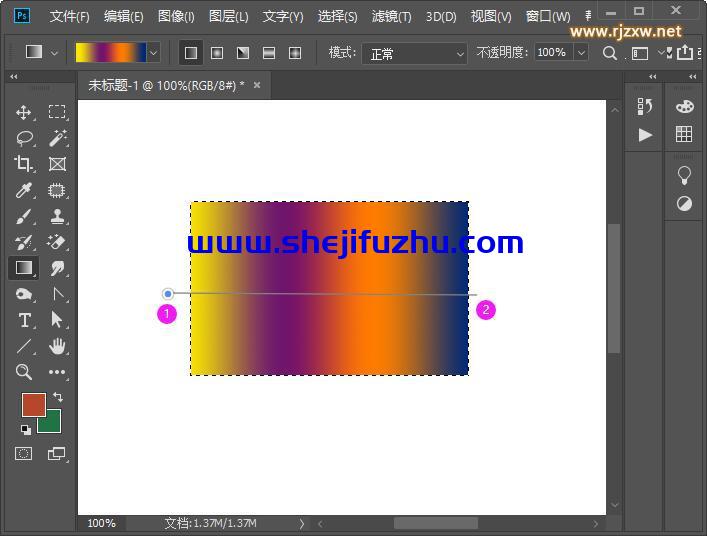This screenshot has width=707, height=536.
Task: Select the Healing Brush patch tool
Action: (x=57, y=190)
